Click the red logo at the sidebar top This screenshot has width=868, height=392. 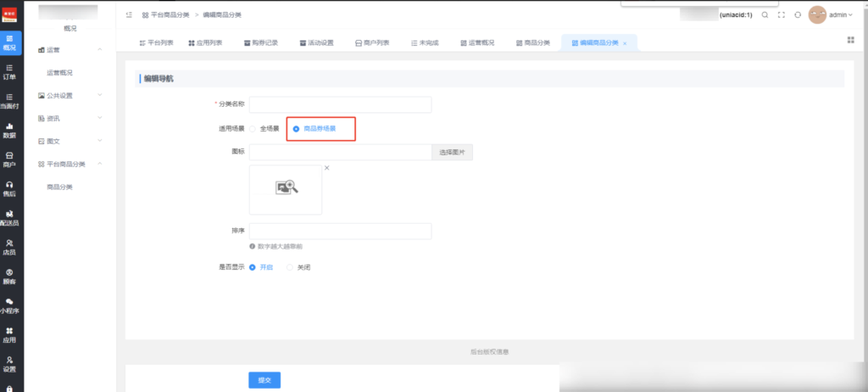[10, 15]
